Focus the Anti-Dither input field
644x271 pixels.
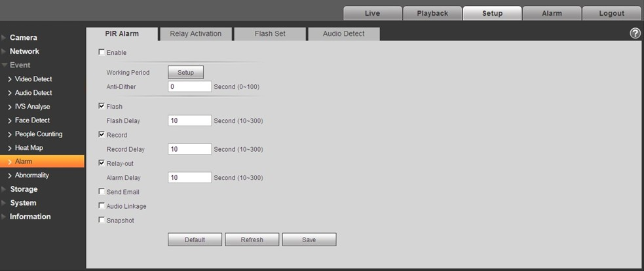click(x=190, y=86)
